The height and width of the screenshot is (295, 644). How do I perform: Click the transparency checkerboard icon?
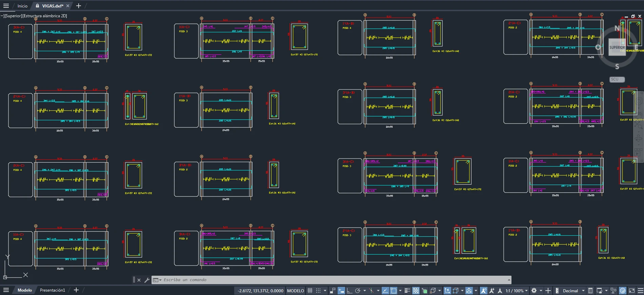pos(416,291)
